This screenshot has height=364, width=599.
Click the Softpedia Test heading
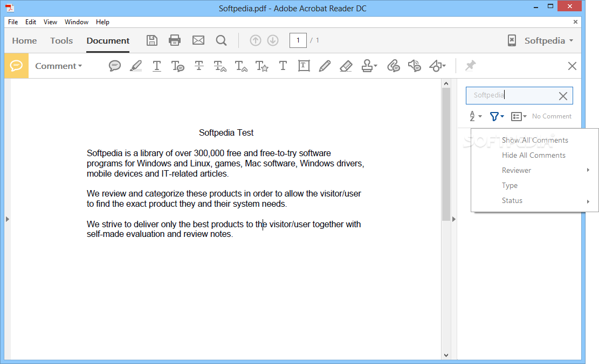click(x=226, y=133)
